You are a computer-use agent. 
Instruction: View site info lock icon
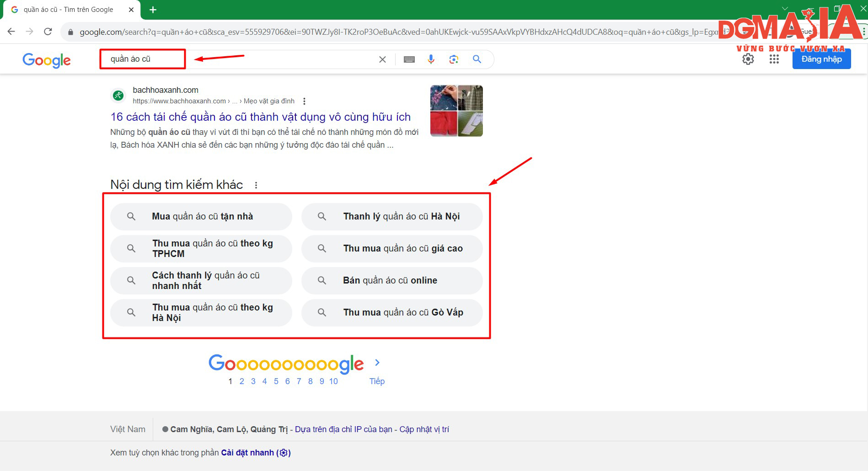[x=70, y=32]
